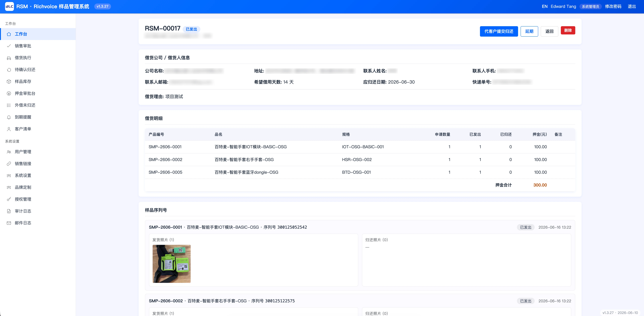
Task: Click 退出 to log out
Action: point(632,6)
